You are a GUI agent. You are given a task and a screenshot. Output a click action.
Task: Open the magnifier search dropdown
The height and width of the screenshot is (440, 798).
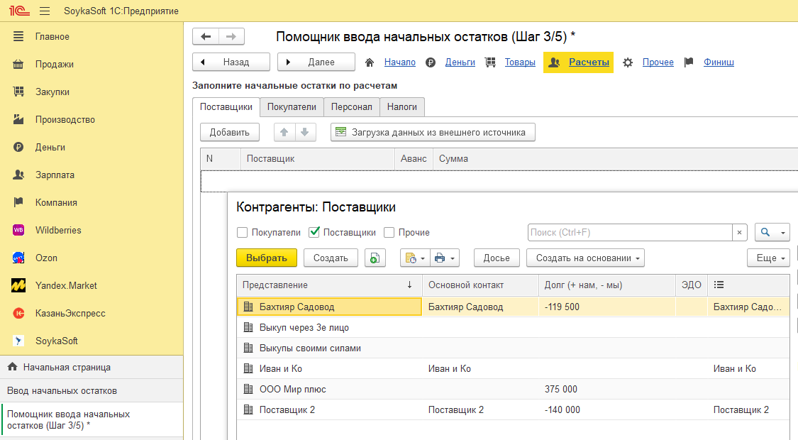[x=772, y=232]
